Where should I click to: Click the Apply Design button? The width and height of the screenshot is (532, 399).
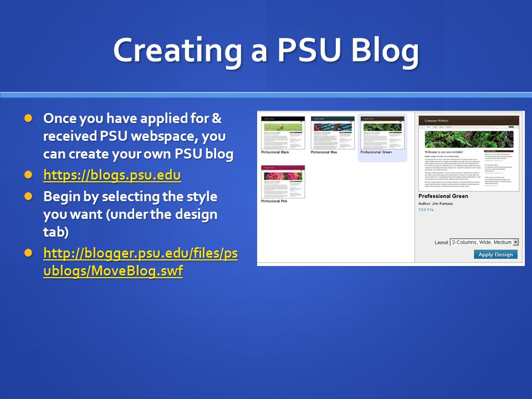(x=495, y=254)
